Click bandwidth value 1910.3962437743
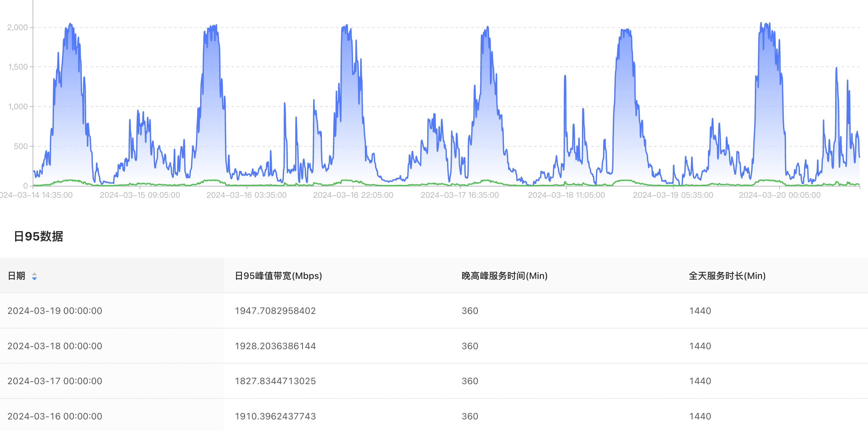Image resolution: width=868 pixels, height=431 pixels. (x=275, y=416)
